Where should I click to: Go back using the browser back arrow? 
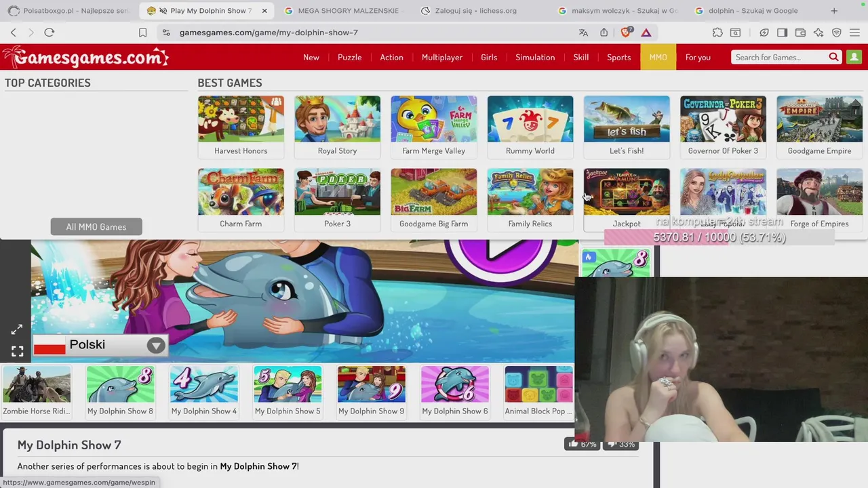point(14,33)
